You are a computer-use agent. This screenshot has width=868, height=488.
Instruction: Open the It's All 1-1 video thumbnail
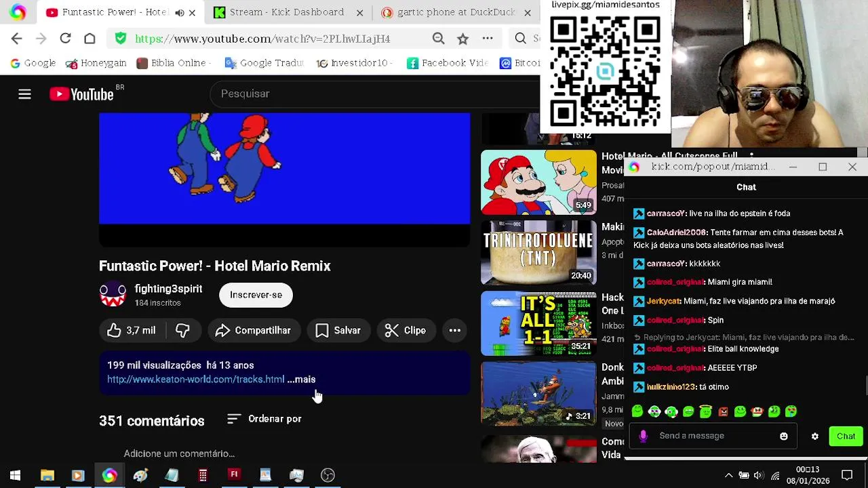pos(538,323)
